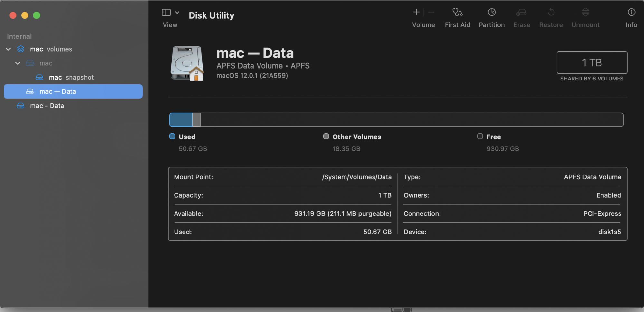The height and width of the screenshot is (312, 644).
Task: Zoom window with the green button
Action: [37, 15]
